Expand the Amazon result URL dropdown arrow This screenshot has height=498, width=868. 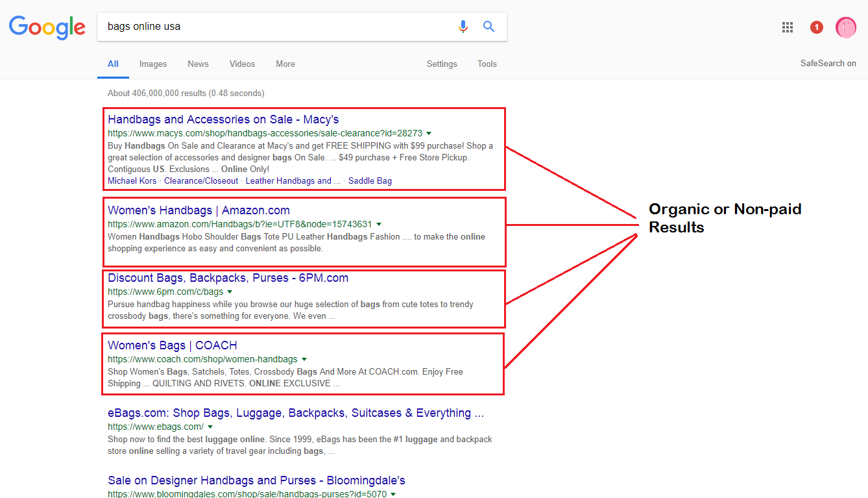tap(380, 223)
